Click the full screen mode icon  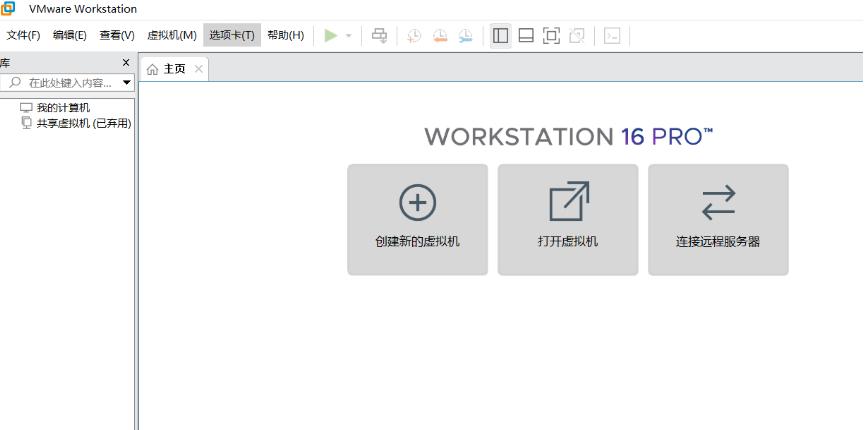pos(551,36)
